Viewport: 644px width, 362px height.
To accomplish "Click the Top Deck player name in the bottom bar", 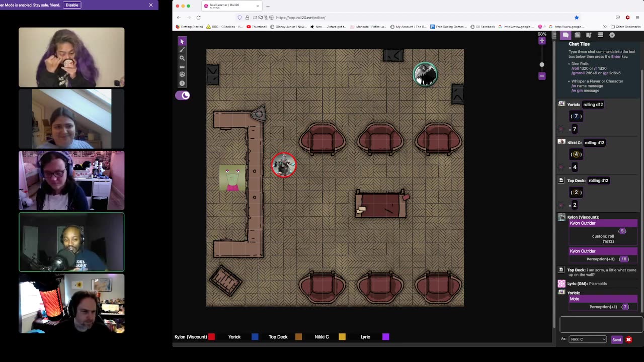I will tap(278, 337).
